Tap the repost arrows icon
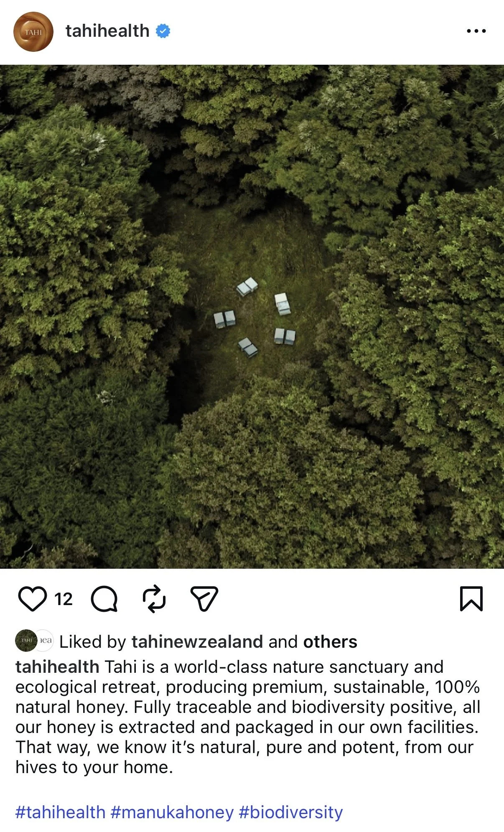Screen dimensions: 504x832 pos(154,599)
